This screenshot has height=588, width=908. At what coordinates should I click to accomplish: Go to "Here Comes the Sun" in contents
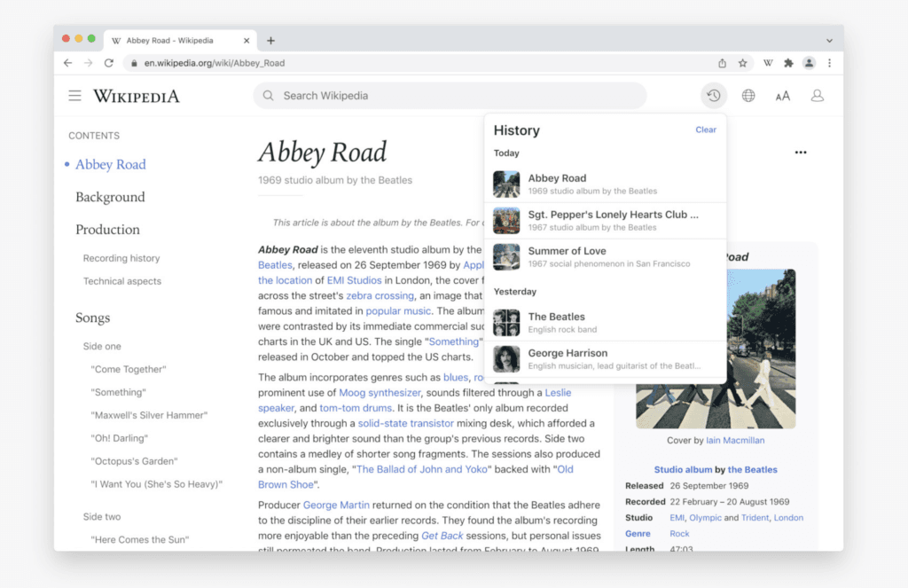[x=139, y=540]
